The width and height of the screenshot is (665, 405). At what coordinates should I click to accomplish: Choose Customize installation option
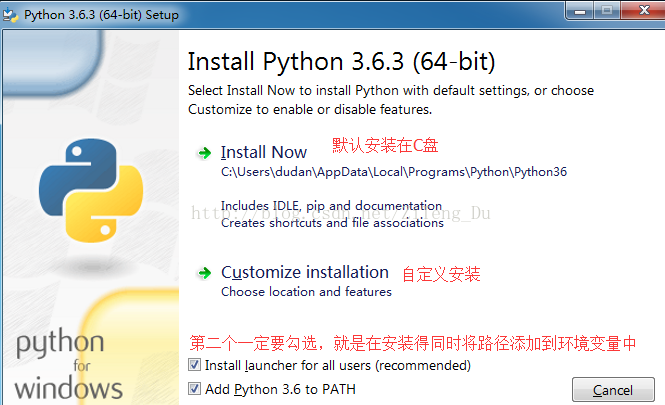click(305, 272)
